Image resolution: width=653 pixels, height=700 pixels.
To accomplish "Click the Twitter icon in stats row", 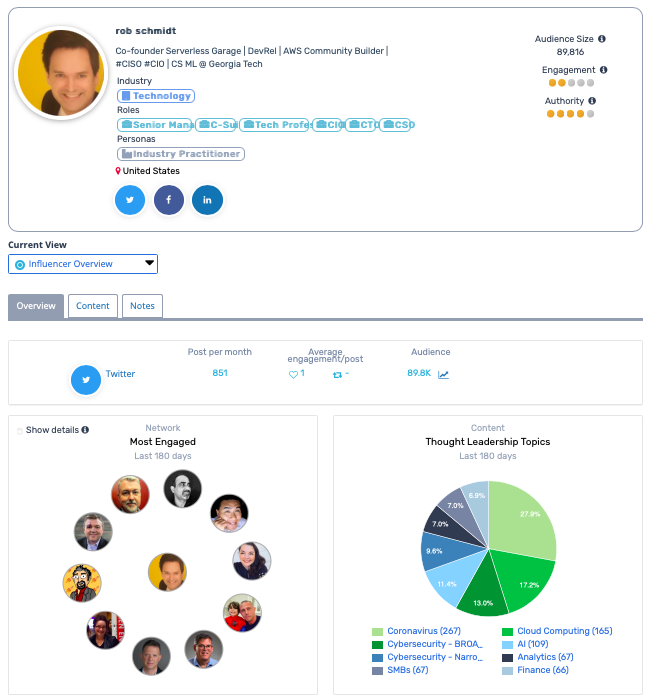I will 86,380.
